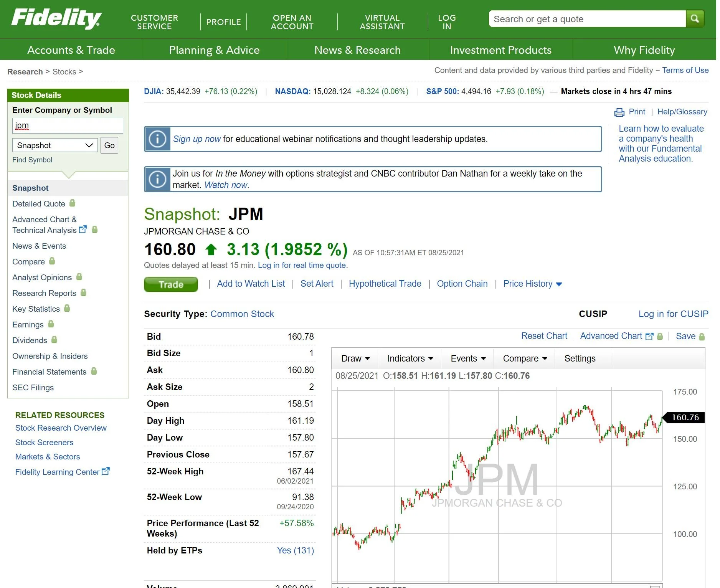Click the 160.76 price marker on chart
The width and height of the screenshot is (720, 588).
[x=684, y=418]
